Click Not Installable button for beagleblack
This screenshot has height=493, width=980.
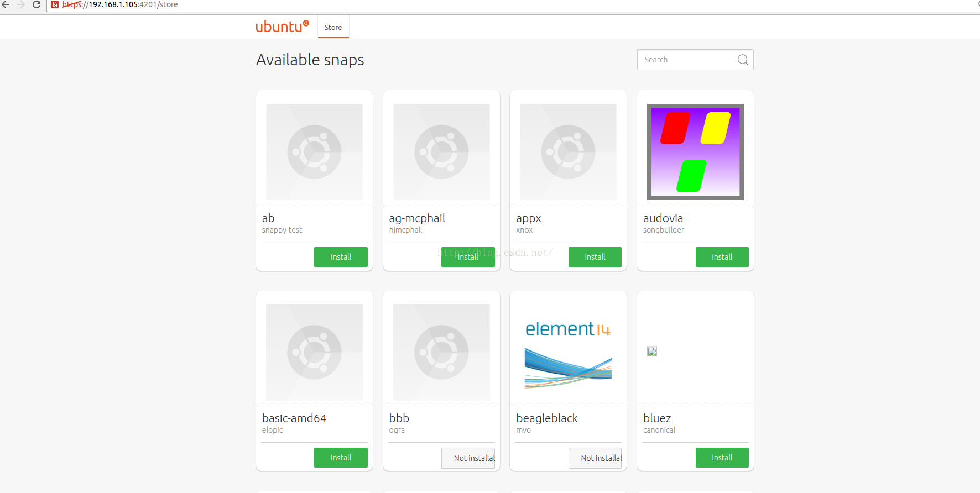[595, 458]
